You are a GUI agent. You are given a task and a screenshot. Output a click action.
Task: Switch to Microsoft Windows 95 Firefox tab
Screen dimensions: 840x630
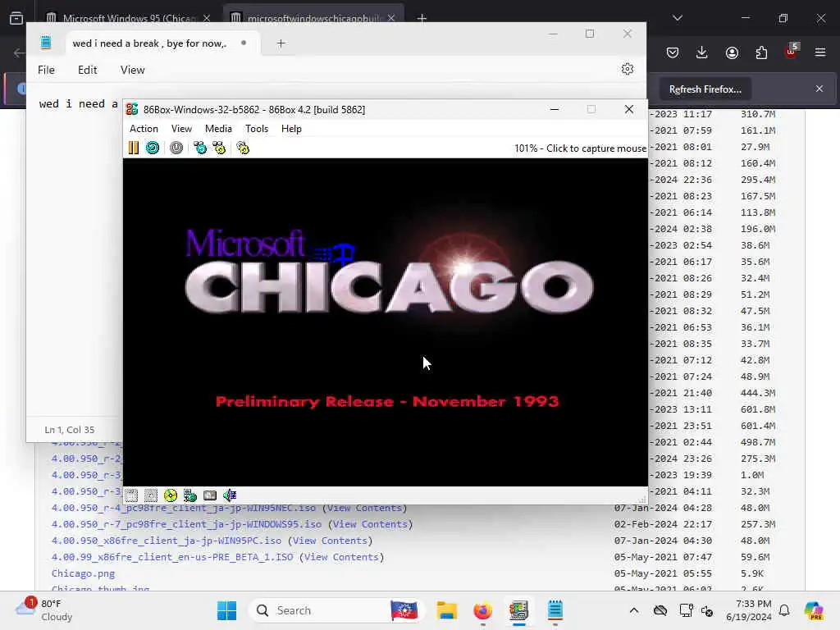129,18
